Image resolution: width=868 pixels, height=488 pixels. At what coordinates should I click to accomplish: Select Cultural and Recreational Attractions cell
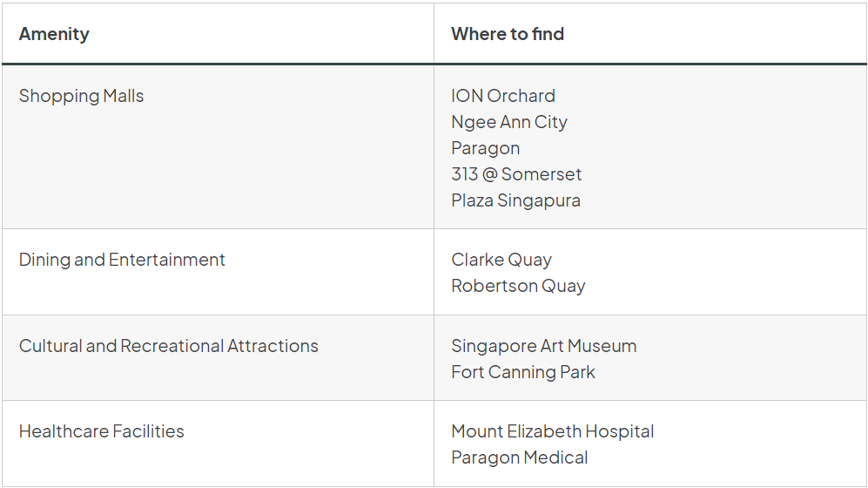point(169,346)
